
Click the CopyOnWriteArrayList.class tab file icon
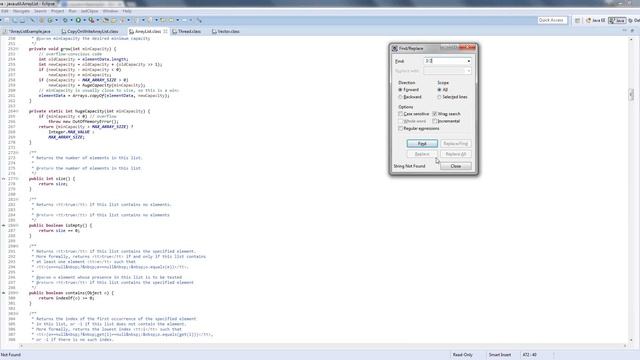coord(64,31)
